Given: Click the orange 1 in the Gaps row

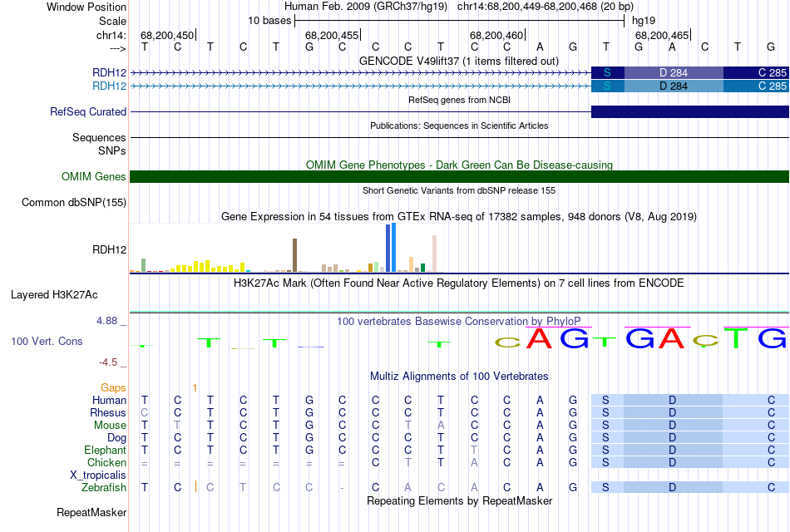Looking at the screenshot, I should (x=195, y=388).
